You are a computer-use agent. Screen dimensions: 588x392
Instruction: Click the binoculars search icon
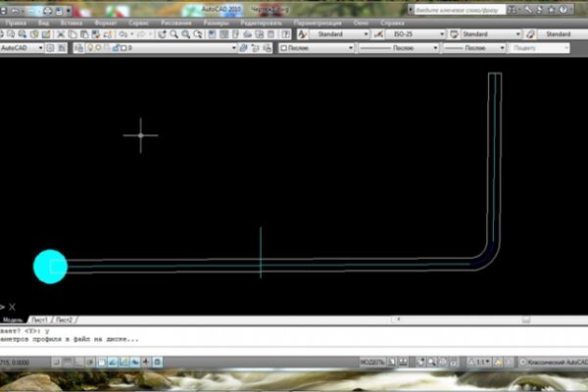pos(512,10)
